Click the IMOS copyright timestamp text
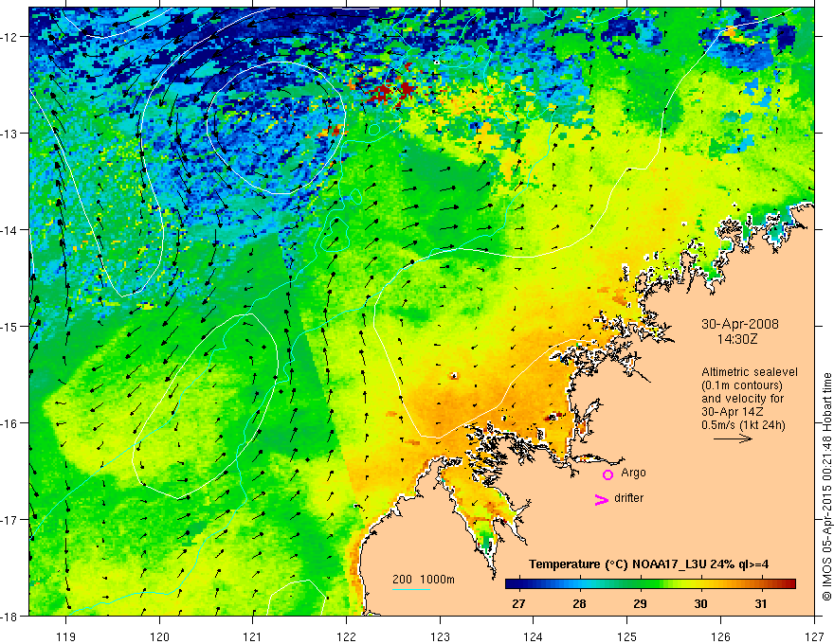This screenshot has width=834, height=644. 826,487
